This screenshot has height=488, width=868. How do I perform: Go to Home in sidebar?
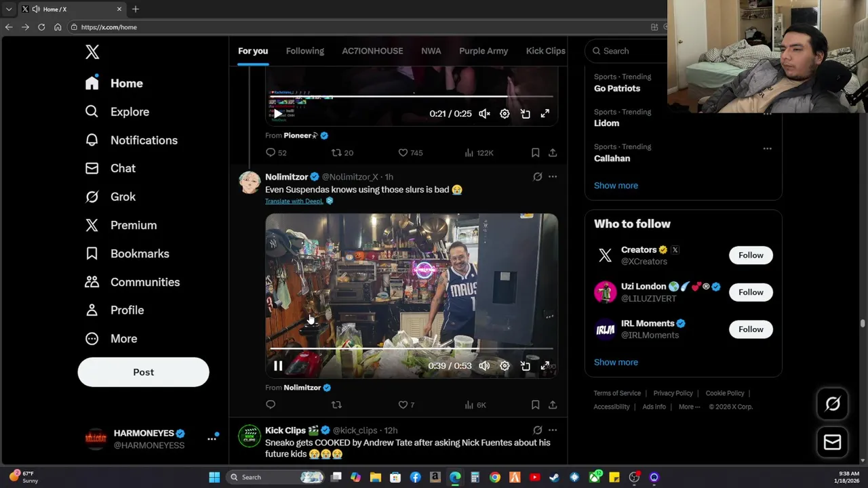114,83
